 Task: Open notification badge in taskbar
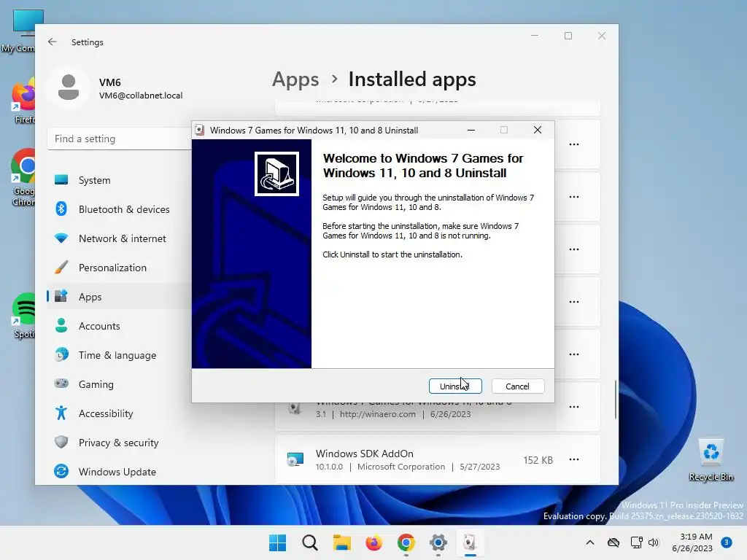(x=727, y=542)
